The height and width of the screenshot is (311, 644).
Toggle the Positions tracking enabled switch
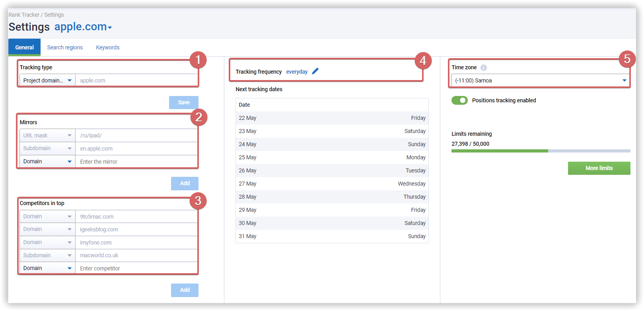click(x=459, y=100)
